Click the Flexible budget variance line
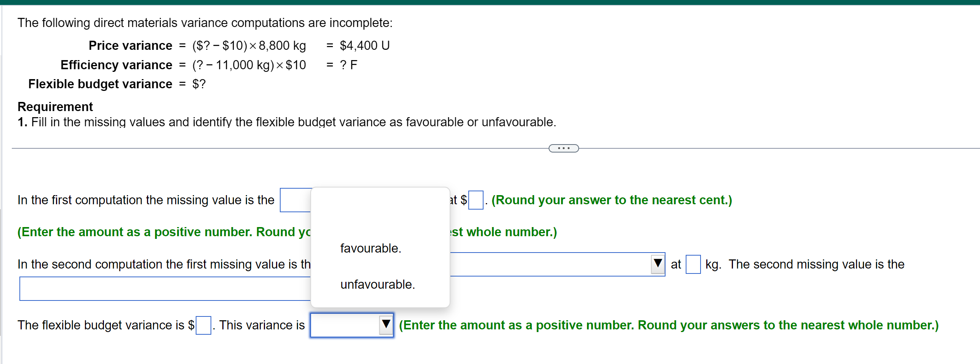980x364 pixels. (117, 84)
